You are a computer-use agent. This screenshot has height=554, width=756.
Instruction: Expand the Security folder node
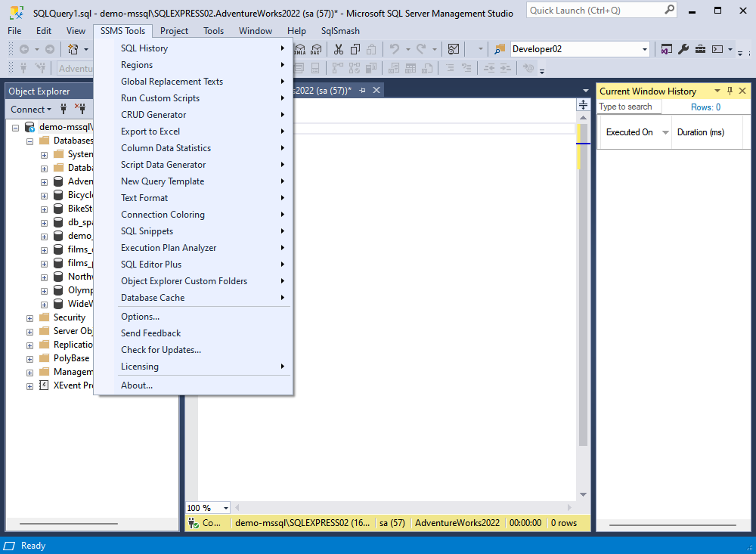[x=30, y=318]
